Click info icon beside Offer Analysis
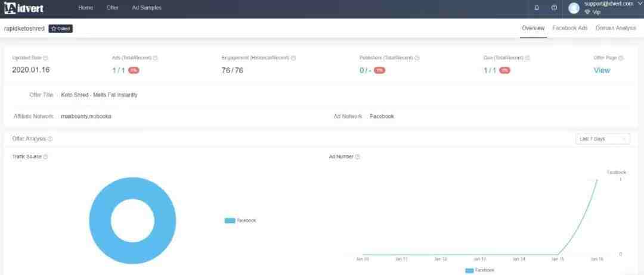The image size is (644, 275). click(x=50, y=139)
